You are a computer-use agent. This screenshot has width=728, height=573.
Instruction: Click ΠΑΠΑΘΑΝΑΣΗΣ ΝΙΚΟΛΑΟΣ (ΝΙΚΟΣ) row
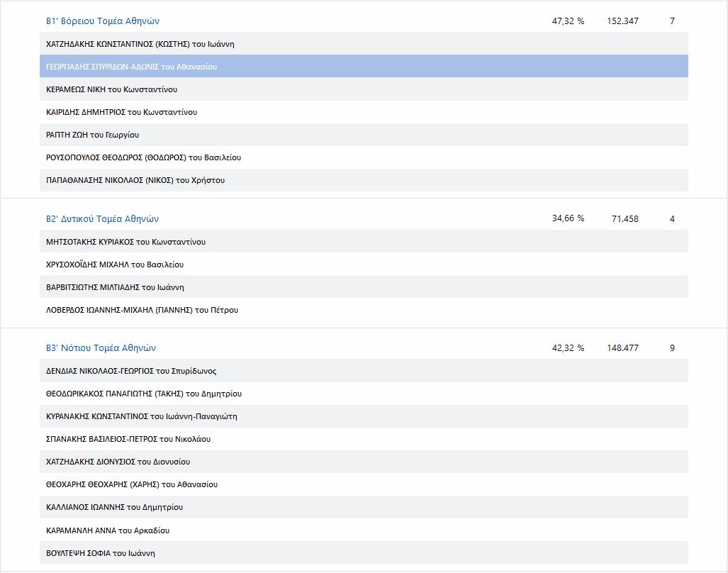point(135,180)
